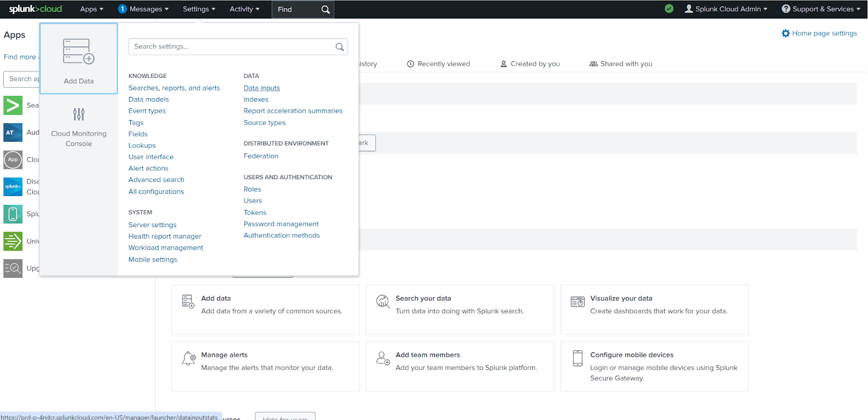Click the Manage alerts bell icon

(x=189, y=358)
